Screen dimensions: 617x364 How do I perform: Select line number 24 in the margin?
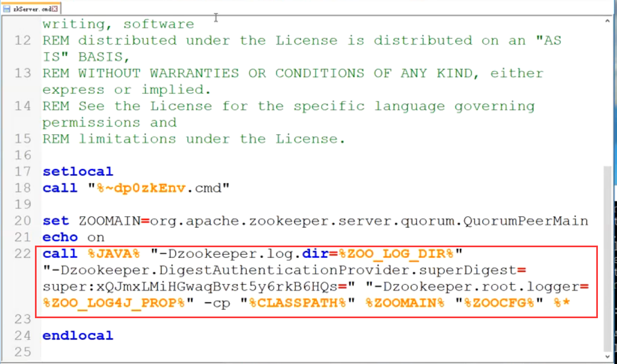22,336
